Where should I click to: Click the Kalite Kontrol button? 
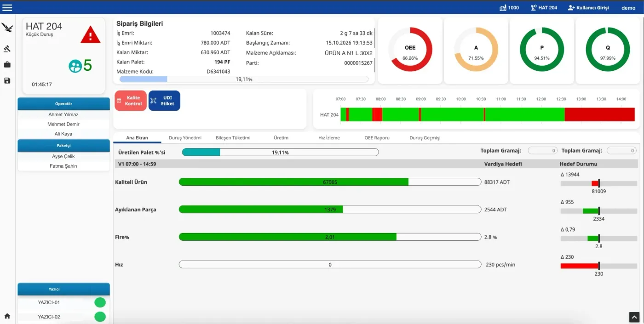pyautogui.click(x=131, y=101)
